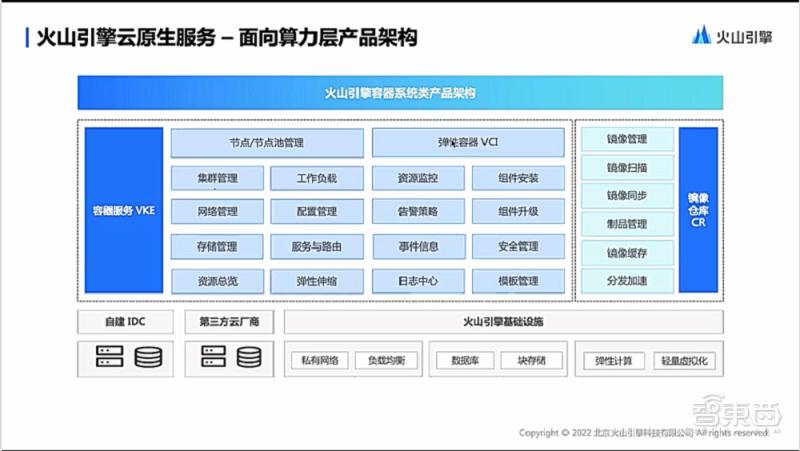Image resolution: width=800 pixels, height=451 pixels.
Task: Select the 告警策略 box
Action: (x=418, y=211)
